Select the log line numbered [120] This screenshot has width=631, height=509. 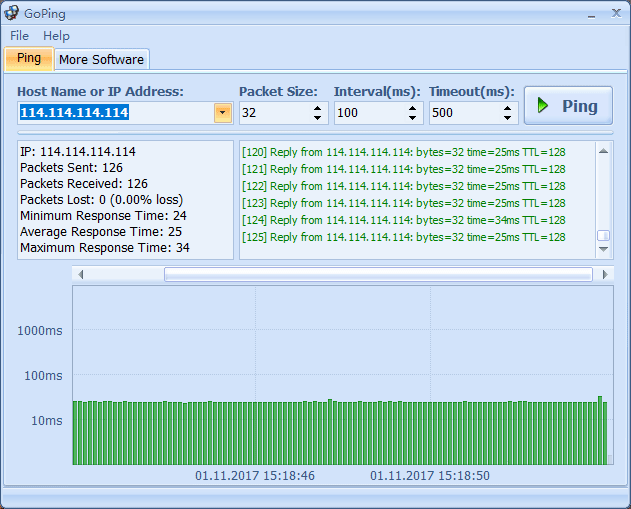pyautogui.click(x=404, y=152)
